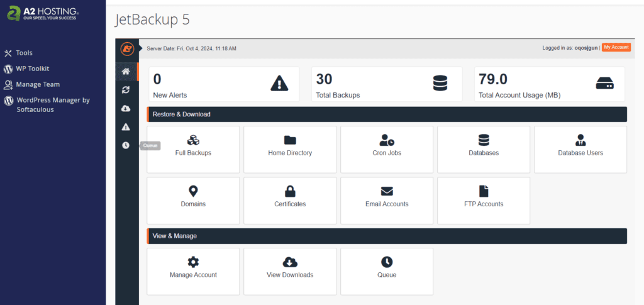
Task: Click the Home Directory label
Action: pyautogui.click(x=290, y=153)
